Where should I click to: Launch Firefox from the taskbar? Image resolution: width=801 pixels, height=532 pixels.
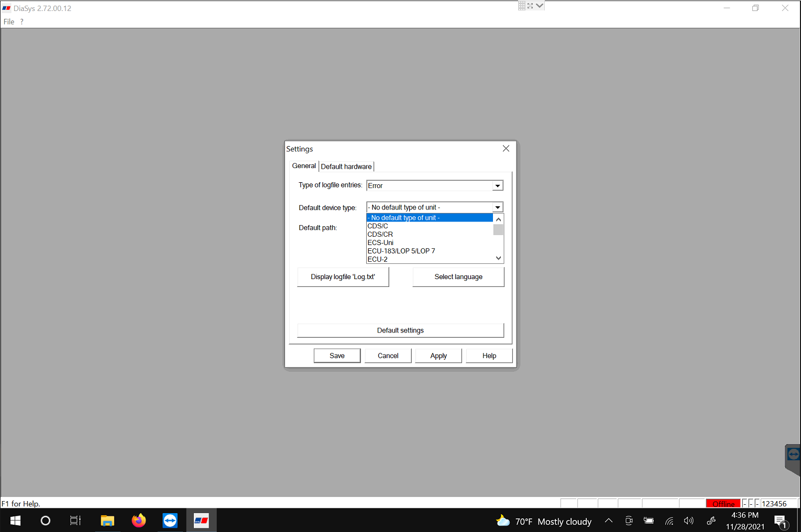(x=138, y=520)
